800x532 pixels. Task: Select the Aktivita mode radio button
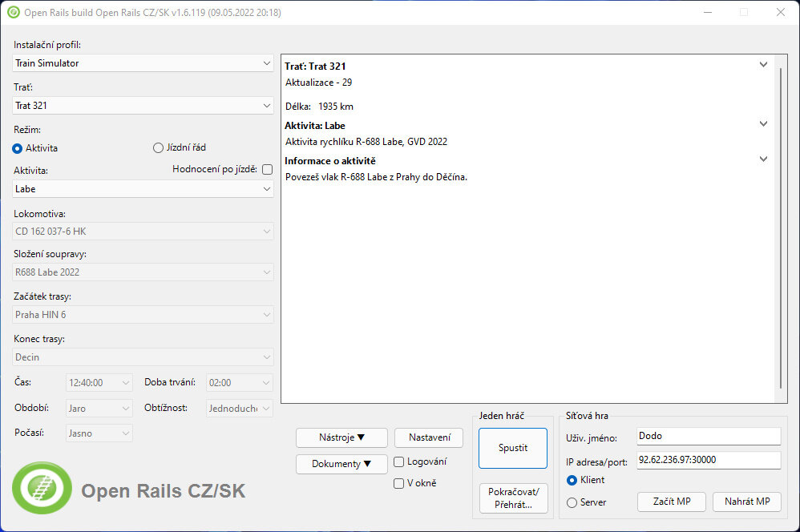(18, 148)
